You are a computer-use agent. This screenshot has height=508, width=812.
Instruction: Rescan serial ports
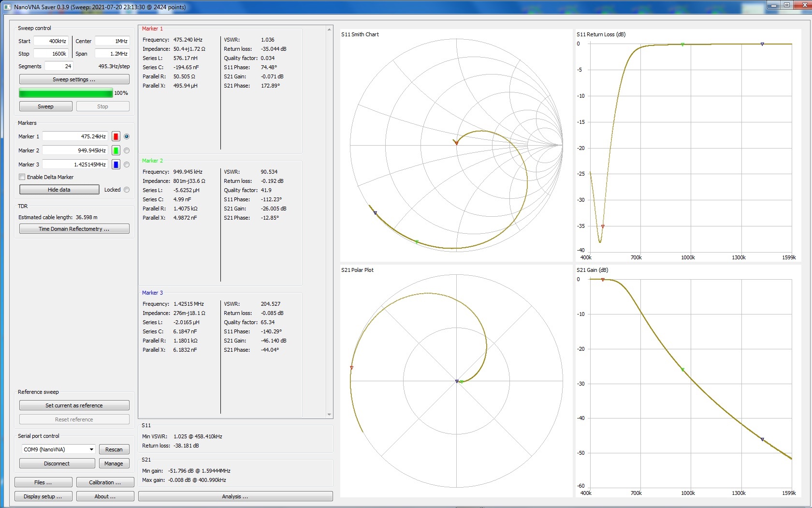(114, 449)
